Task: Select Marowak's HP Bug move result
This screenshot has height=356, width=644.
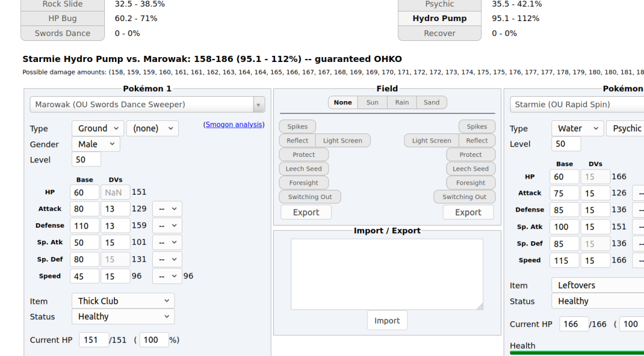Action: (63, 19)
